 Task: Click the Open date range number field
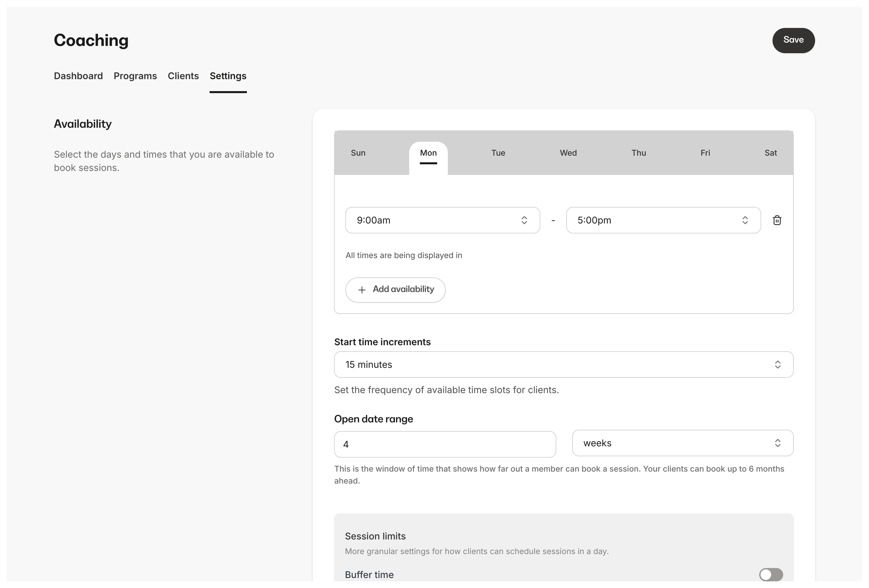click(x=444, y=444)
